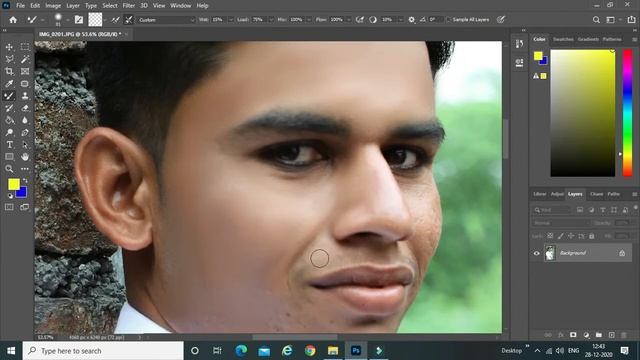The width and height of the screenshot is (640, 360).
Task: Open the File menu
Action: (x=20, y=6)
